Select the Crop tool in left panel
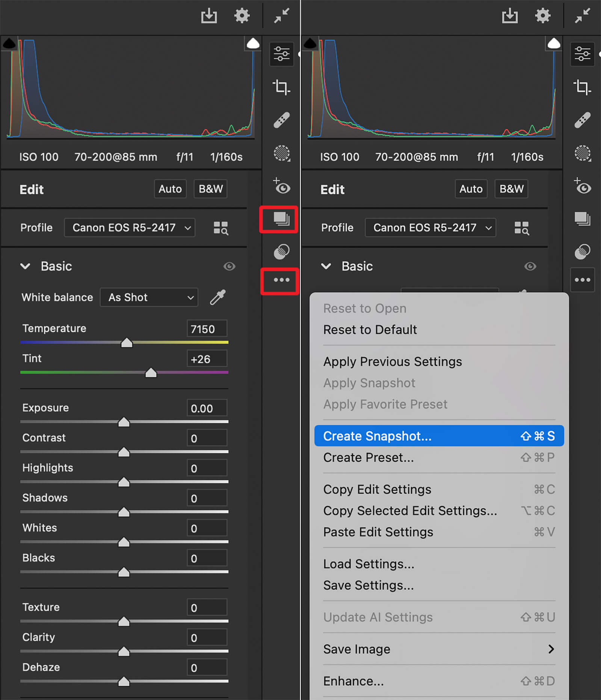Screen dimensions: 601x700 tap(281, 87)
